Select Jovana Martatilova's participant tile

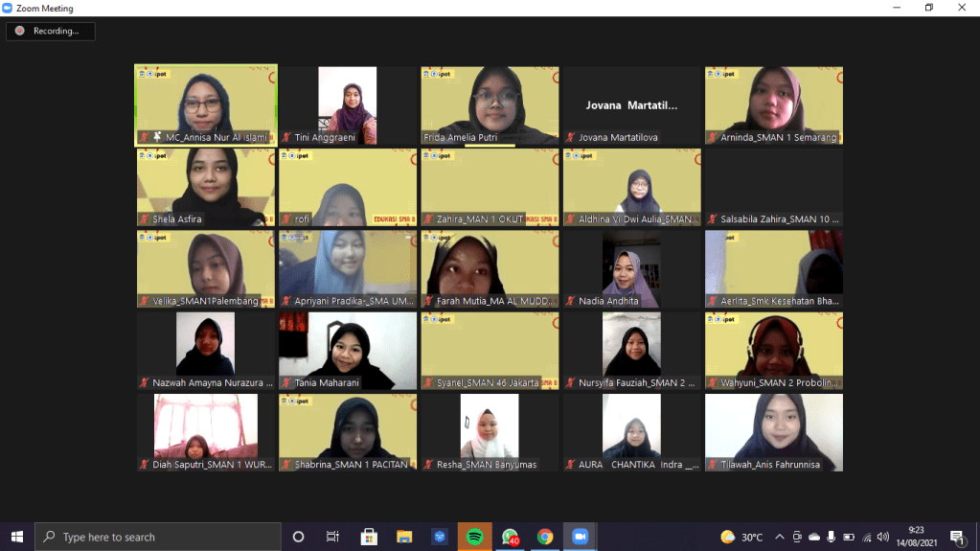point(631,105)
